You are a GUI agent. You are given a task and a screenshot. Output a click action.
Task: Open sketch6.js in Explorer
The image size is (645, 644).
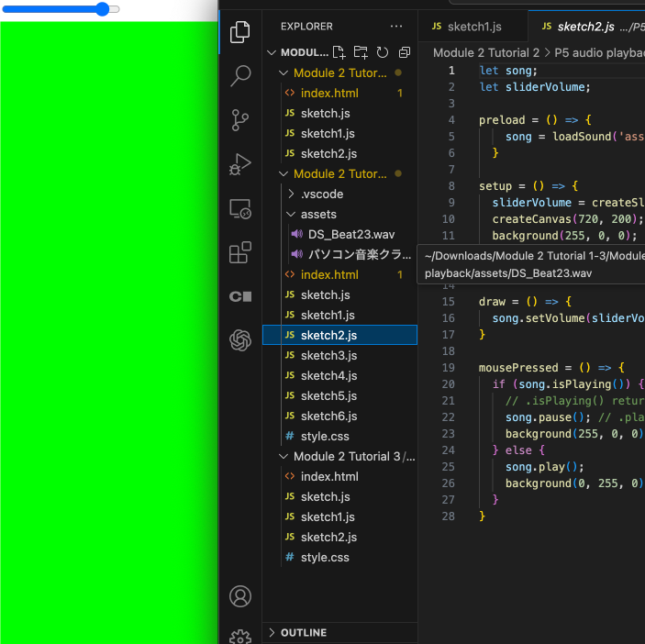[339, 416]
